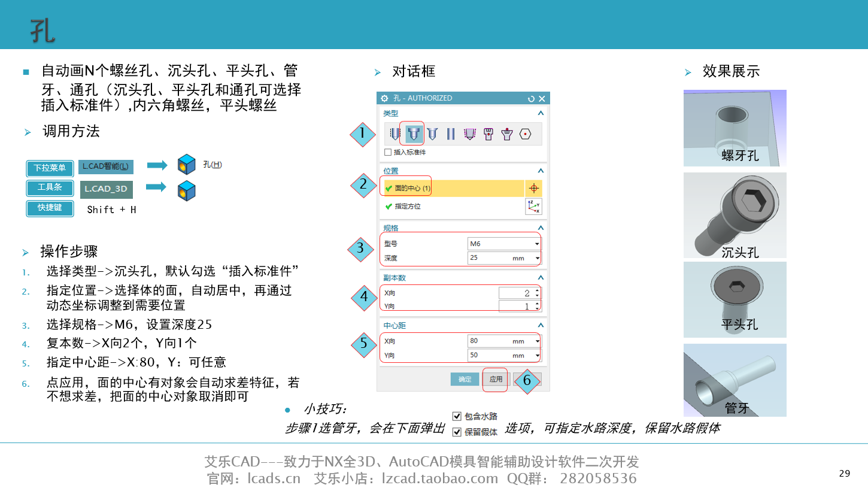Collapse the 规格 section

point(541,228)
